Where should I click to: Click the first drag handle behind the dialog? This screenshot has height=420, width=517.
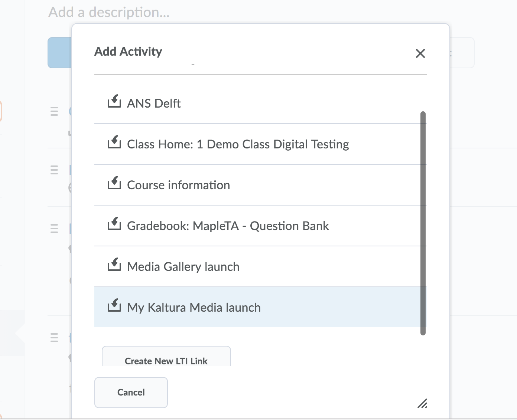tap(54, 111)
